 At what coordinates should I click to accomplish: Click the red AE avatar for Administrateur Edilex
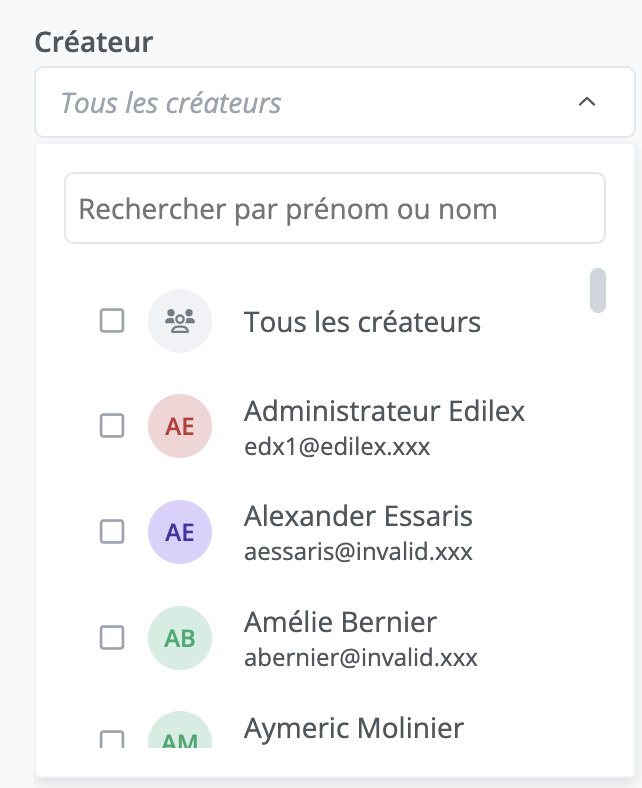pos(180,426)
